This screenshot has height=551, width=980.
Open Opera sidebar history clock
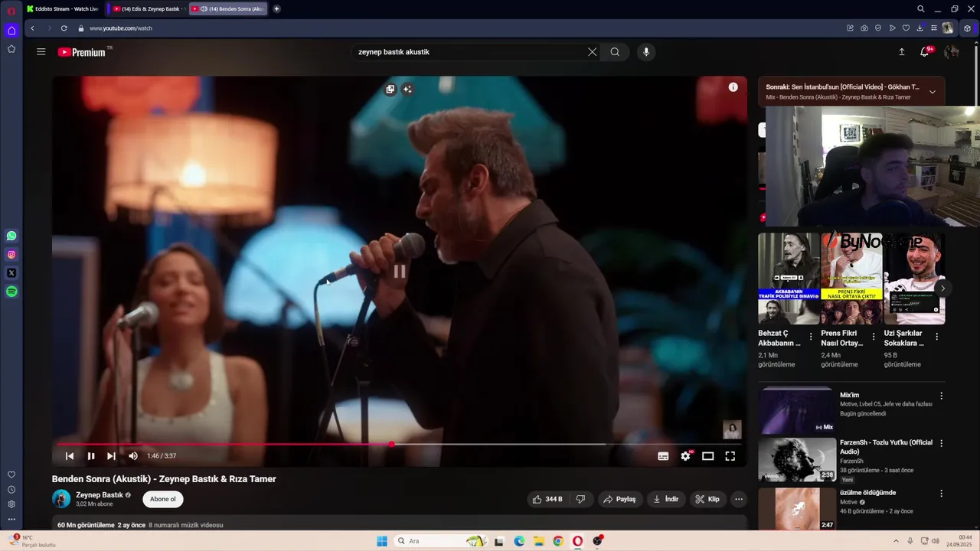tap(11, 490)
